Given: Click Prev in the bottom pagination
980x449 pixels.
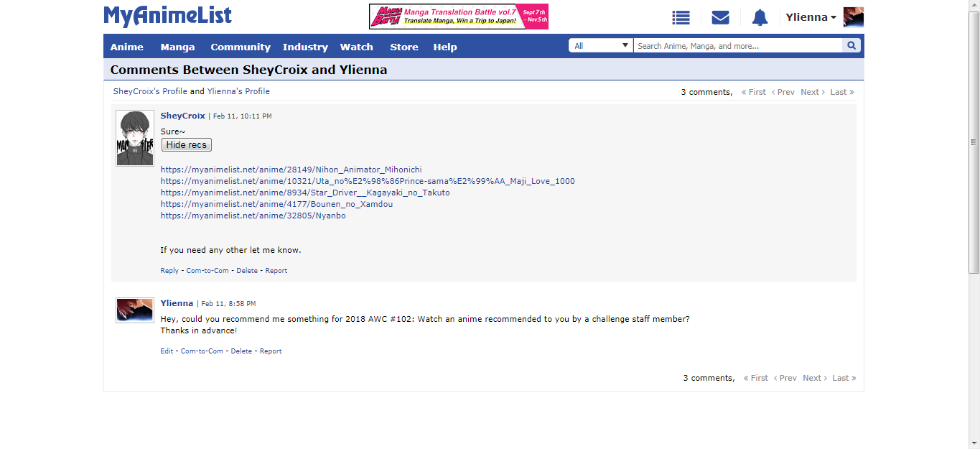Looking at the screenshot, I should tap(785, 378).
